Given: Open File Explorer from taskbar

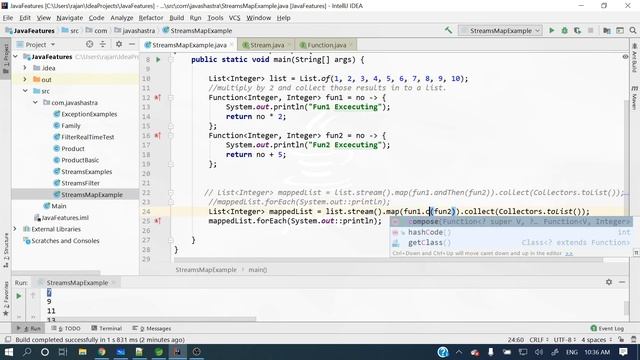Looking at the screenshot, I should [82, 352].
